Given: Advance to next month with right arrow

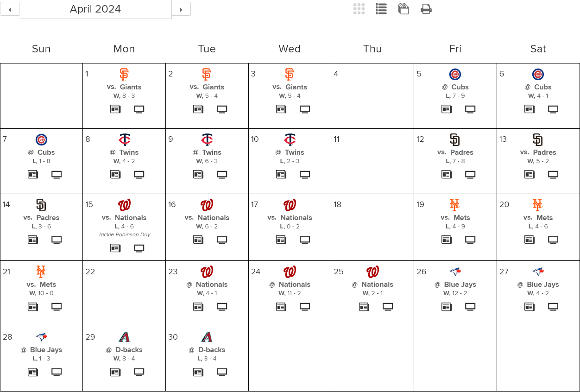Looking at the screenshot, I should click(181, 9).
